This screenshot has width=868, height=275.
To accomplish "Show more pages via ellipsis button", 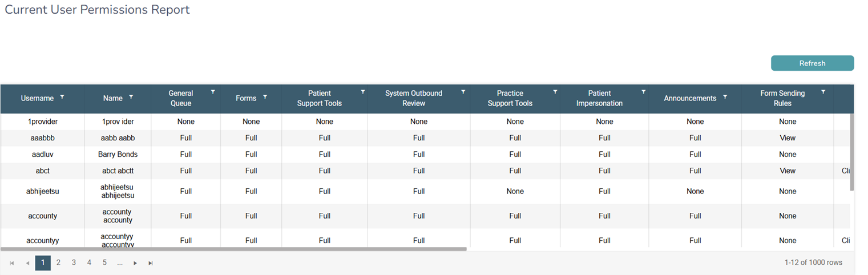I will coord(120,263).
